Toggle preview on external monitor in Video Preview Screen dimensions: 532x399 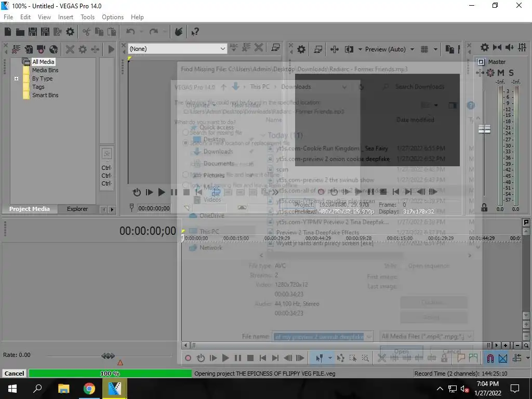(318, 49)
